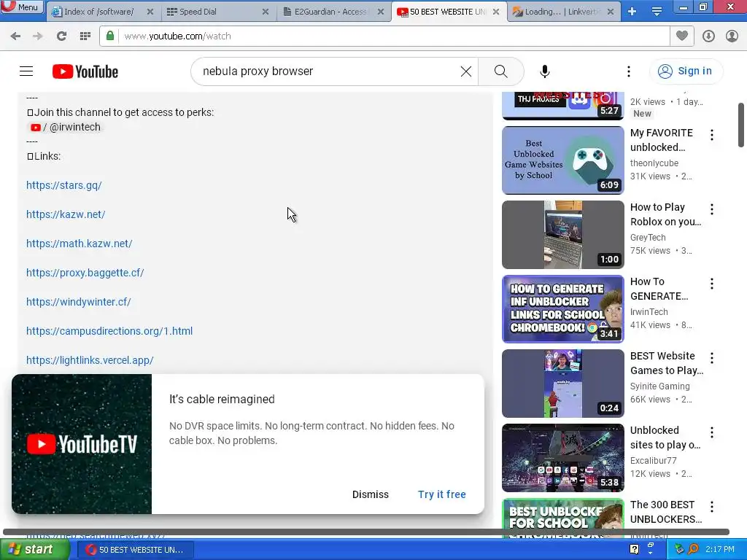Viewport: 747px width, 560px height.
Task: Click the tray magnifier search icon
Action: [693, 550]
